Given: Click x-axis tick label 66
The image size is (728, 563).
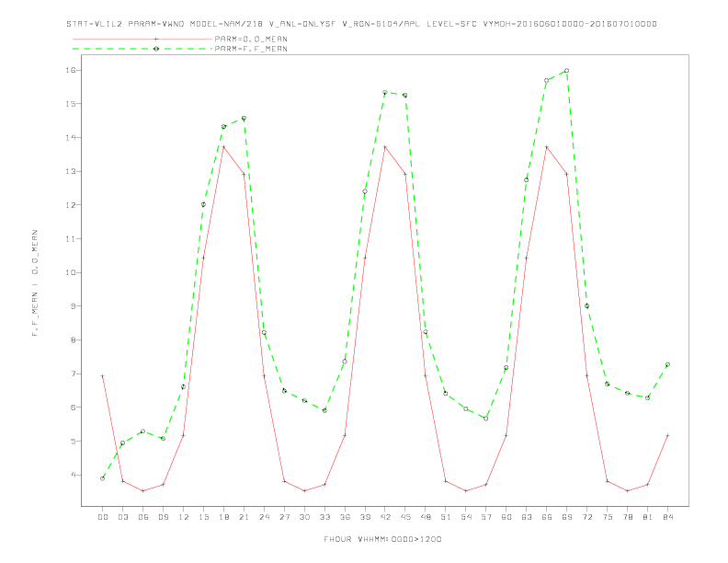Looking at the screenshot, I should [547, 517].
